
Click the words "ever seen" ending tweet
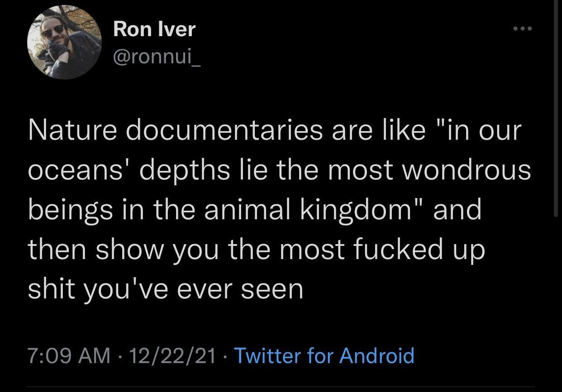coord(240,289)
